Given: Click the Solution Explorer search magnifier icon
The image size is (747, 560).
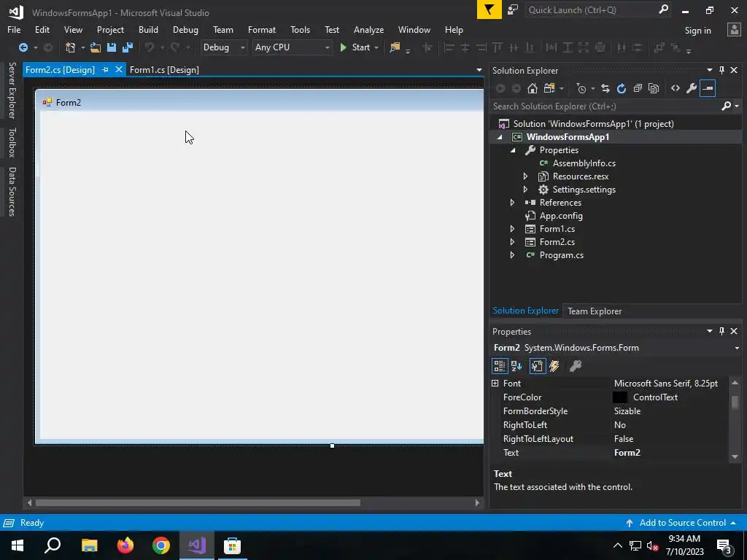Looking at the screenshot, I should (x=726, y=106).
